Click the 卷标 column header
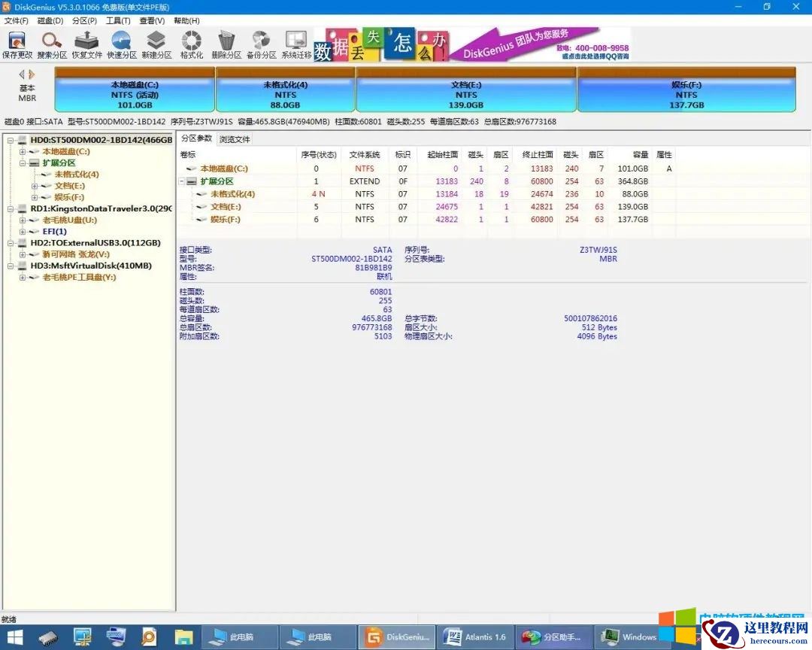 (x=237, y=154)
